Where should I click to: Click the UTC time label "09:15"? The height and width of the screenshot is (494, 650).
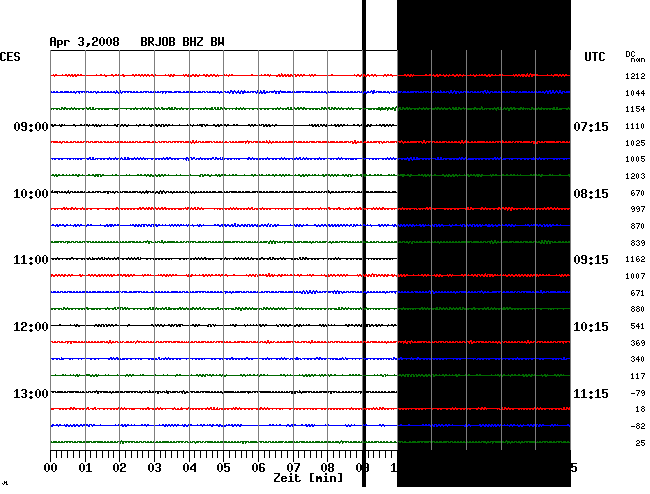click(x=591, y=260)
